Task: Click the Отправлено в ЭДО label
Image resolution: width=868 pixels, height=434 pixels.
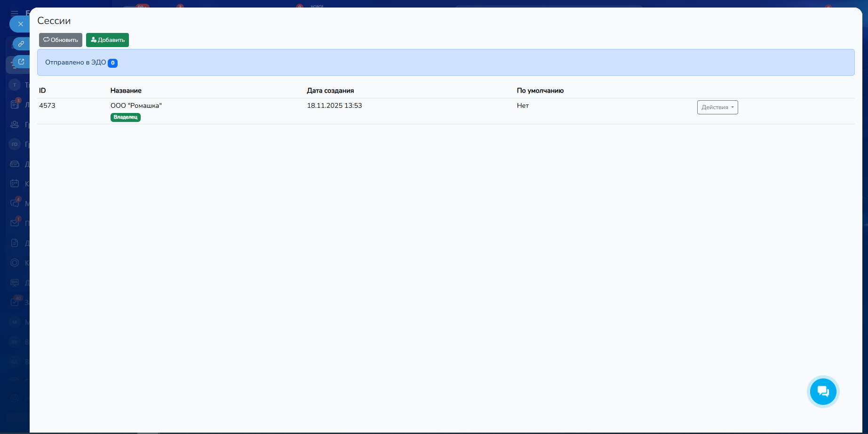Action: pyautogui.click(x=76, y=63)
